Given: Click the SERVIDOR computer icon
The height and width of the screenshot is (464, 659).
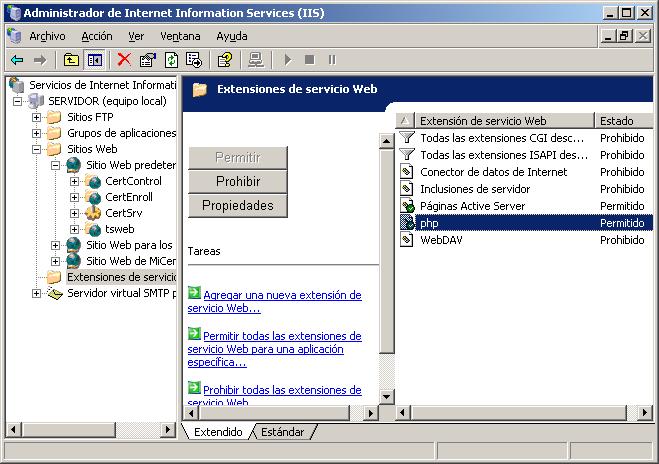Looking at the screenshot, I should pos(36,101).
